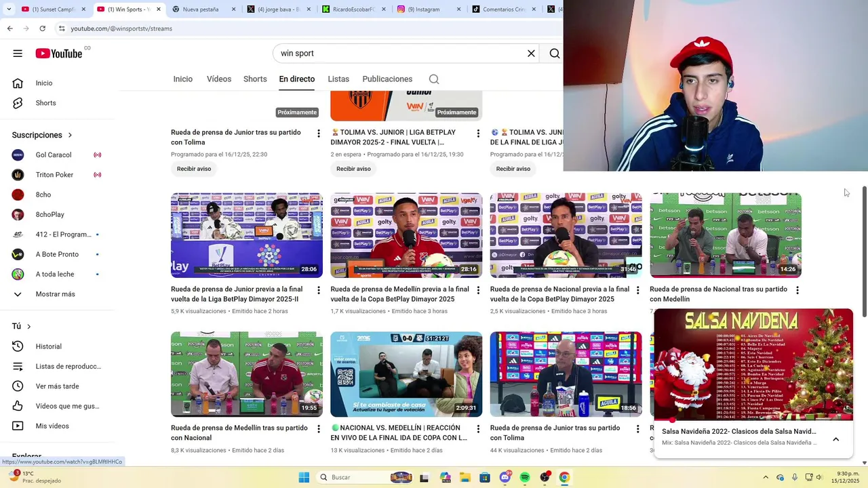868x488 pixels.
Task: Open options menu for TOLIMA VS. JUNIOR final vuelta
Action: (478, 134)
